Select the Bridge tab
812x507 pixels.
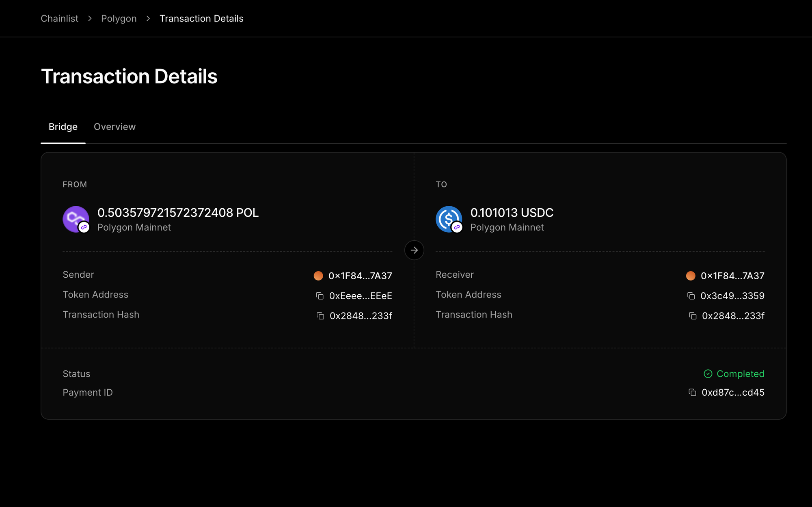(63, 127)
